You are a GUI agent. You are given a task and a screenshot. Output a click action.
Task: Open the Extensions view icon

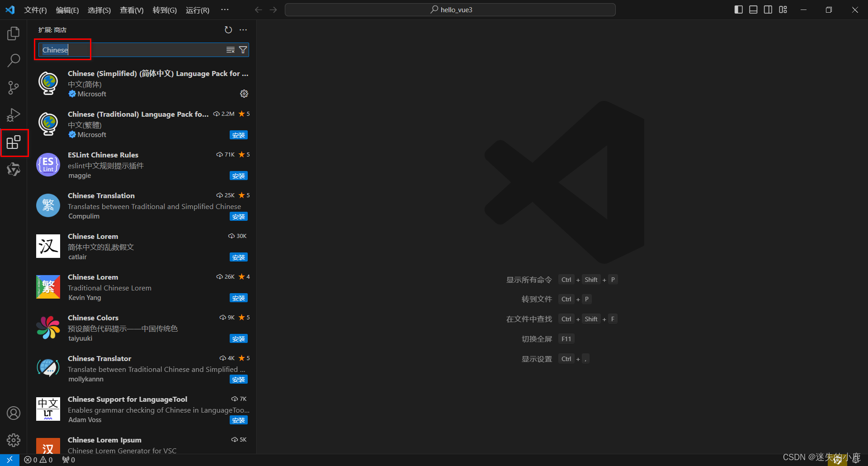[14, 143]
